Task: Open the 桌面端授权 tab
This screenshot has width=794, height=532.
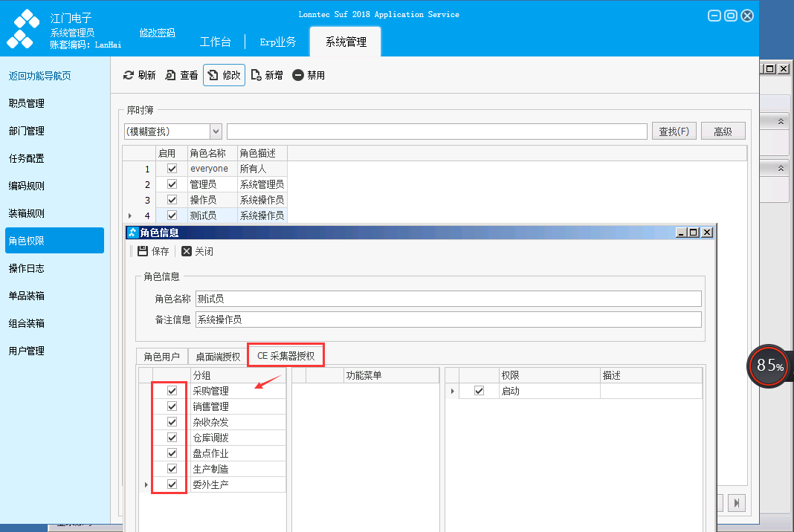Action: [218, 357]
